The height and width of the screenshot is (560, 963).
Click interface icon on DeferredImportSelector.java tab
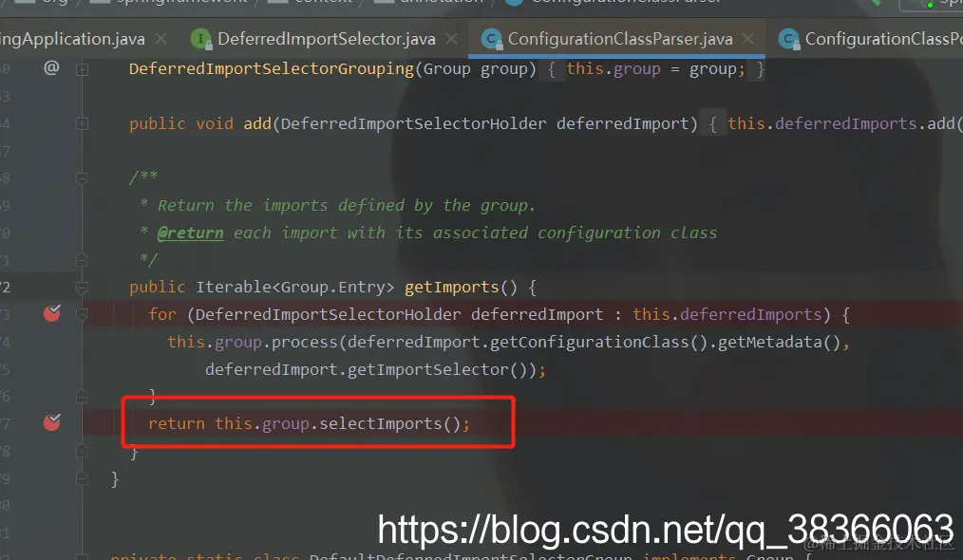coord(200,39)
